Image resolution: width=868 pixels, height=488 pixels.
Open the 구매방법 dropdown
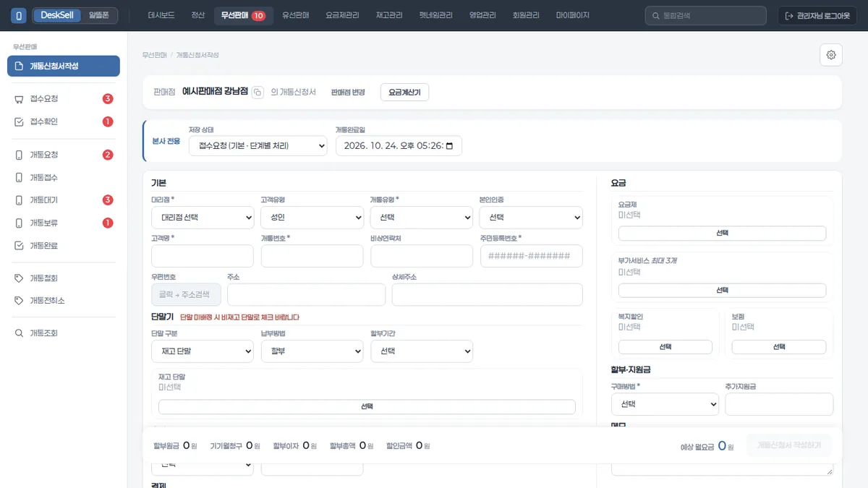[x=665, y=404]
